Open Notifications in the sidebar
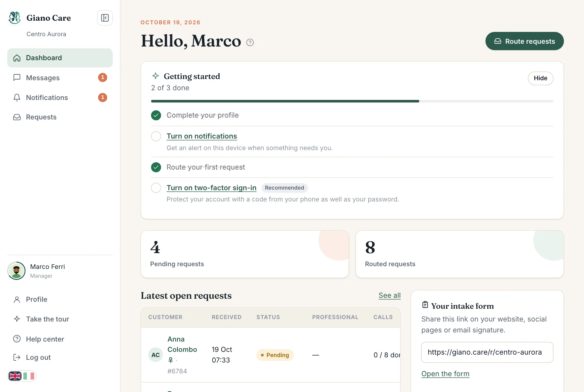The height and width of the screenshot is (392, 584). point(60,98)
